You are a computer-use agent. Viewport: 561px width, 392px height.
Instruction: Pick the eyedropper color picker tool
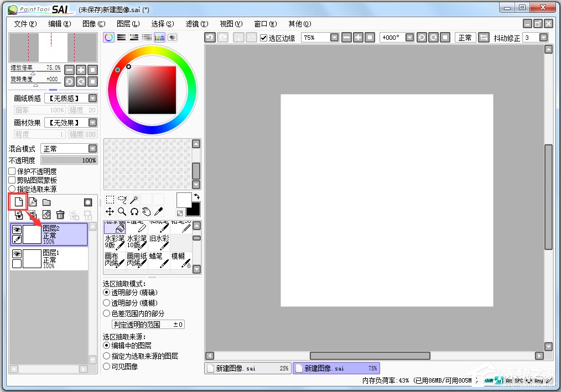point(158,212)
